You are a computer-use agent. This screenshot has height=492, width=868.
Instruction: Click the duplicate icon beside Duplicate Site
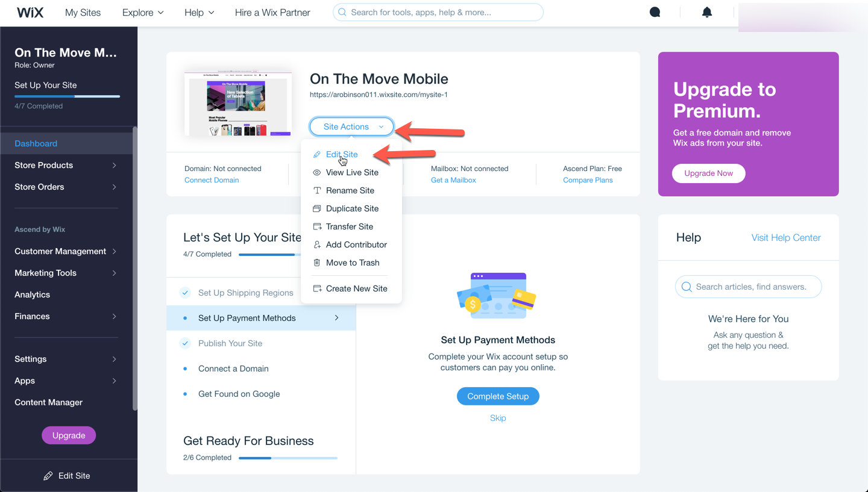317,209
